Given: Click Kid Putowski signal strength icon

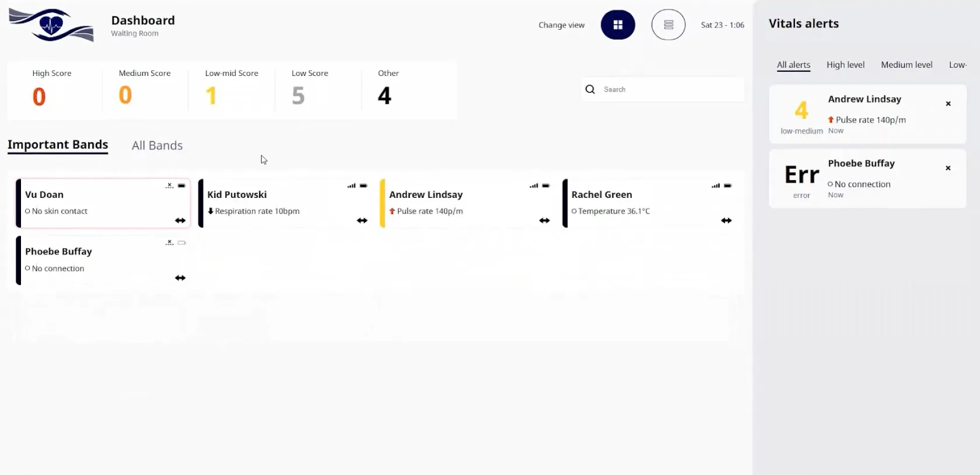Looking at the screenshot, I should tap(351, 186).
